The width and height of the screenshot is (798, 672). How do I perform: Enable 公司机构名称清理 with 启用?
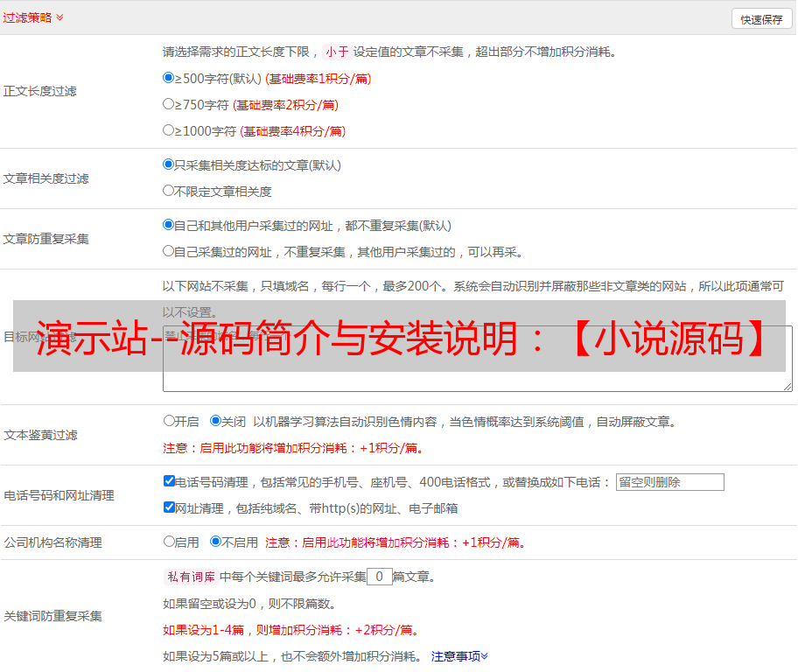point(170,542)
